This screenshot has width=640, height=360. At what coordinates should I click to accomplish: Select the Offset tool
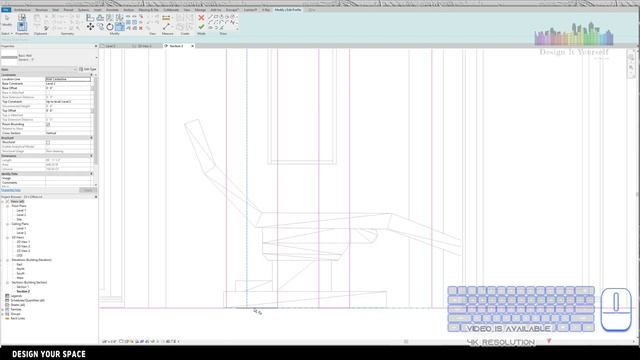(x=100, y=18)
